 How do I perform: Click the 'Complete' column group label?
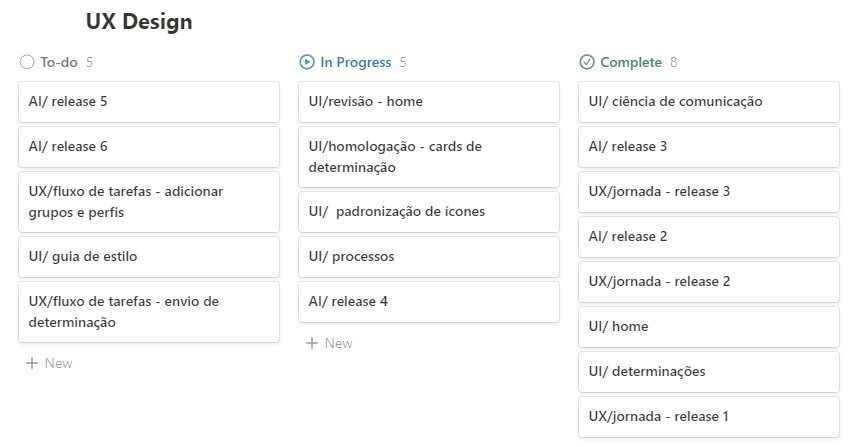pos(631,62)
